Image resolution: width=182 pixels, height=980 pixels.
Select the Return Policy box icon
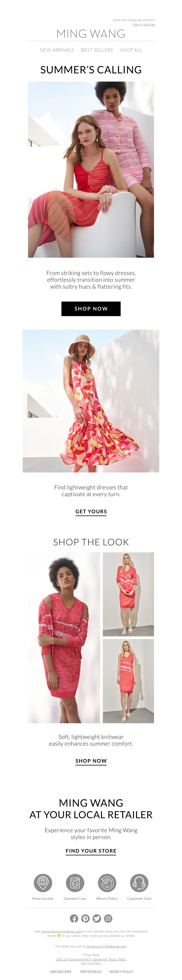(x=107, y=883)
